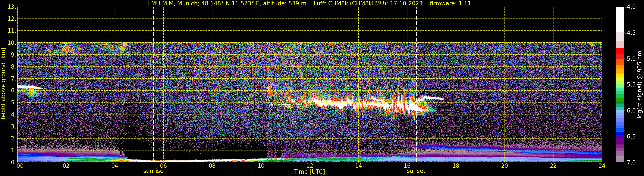Image resolution: width=644 pixels, height=176 pixels.
Task: Pick the white band of the colorbar
Action: pos(620,19)
